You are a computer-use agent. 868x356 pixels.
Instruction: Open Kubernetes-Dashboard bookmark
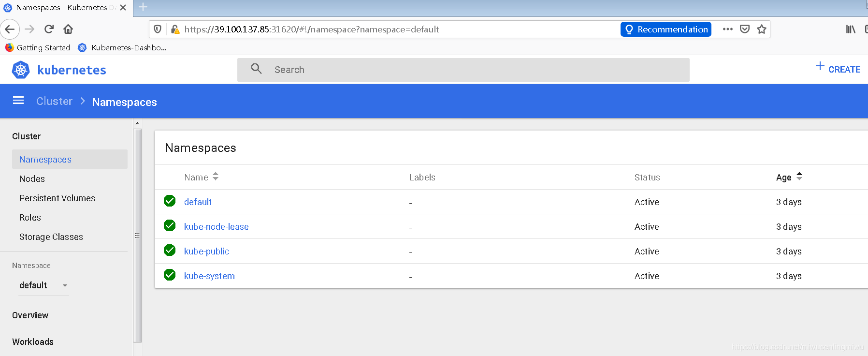point(122,47)
